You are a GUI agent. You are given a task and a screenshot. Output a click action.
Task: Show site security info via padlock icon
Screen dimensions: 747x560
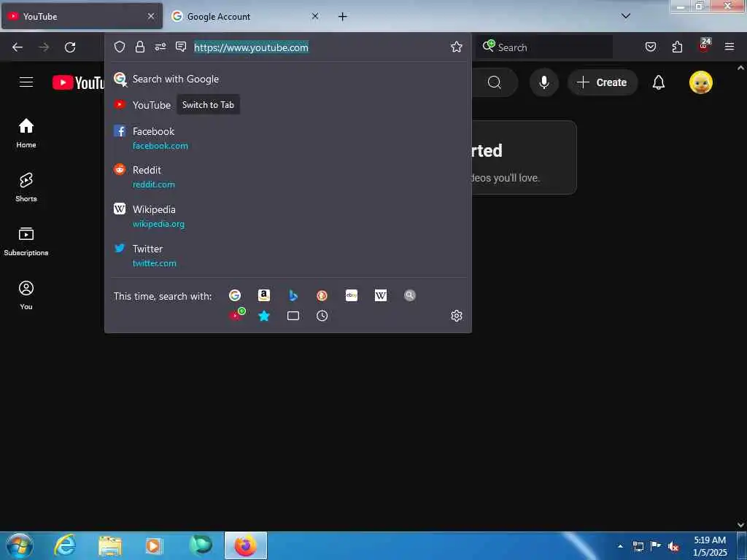[139, 47]
